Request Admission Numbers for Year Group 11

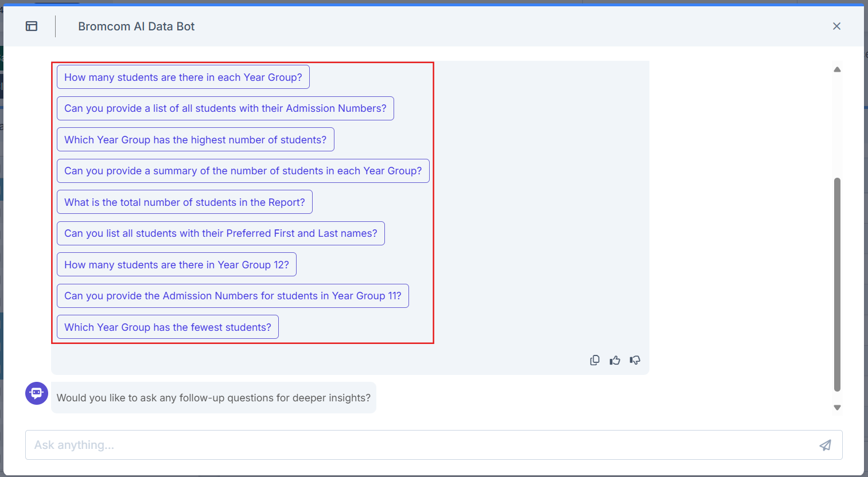tap(232, 296)
